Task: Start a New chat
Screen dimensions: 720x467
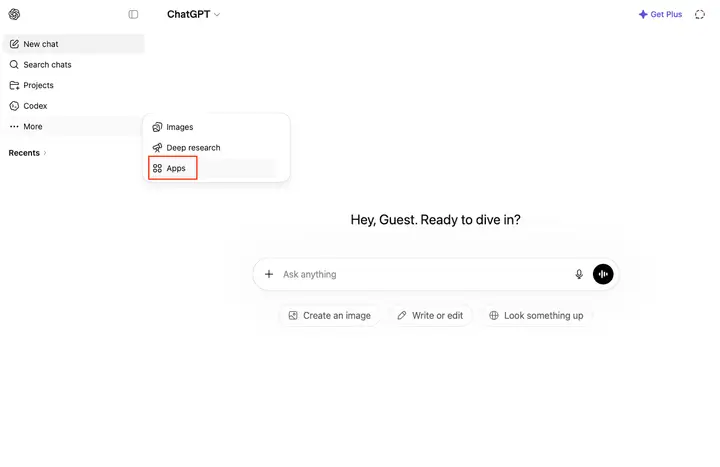Action: click(x=73, y=44)
